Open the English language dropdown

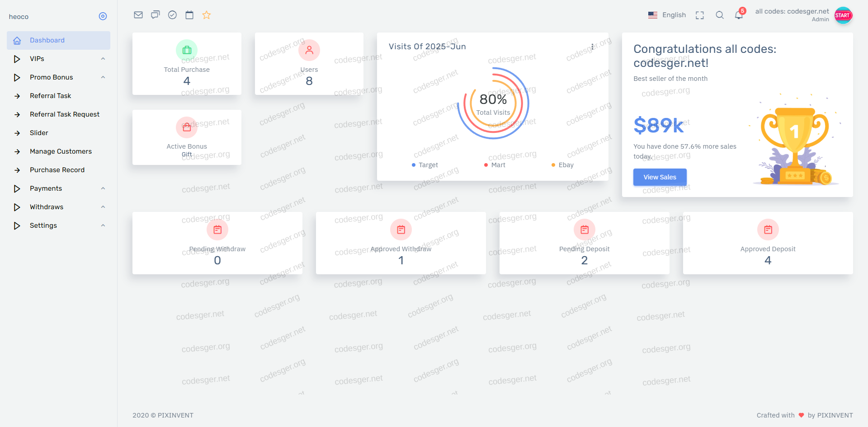point(667,15)
